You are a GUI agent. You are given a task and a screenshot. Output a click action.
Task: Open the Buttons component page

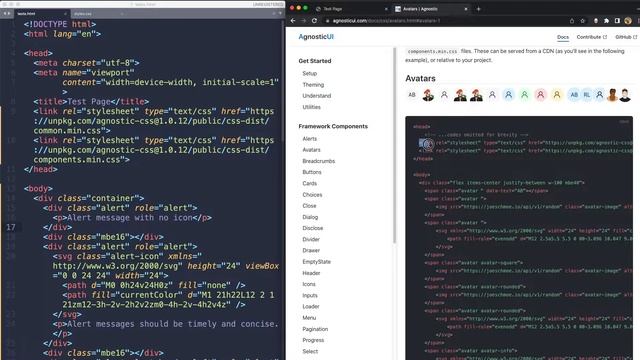tap(312, 172)
